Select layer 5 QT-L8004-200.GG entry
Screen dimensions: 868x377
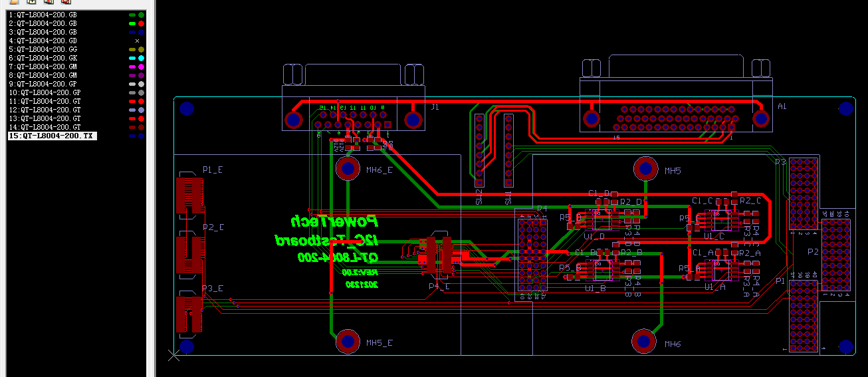pyautogui.click(x=47, y=49)
